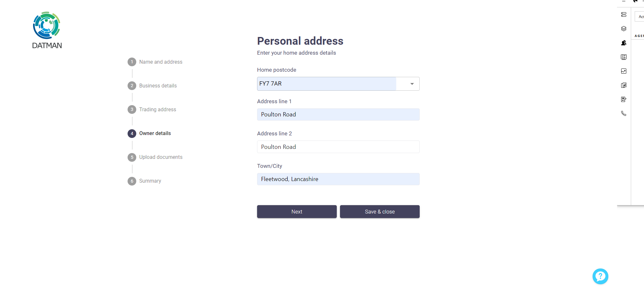644x291 pixels.
Task: Open the bar chart reports sidebar icon
Action: (624, 85)
